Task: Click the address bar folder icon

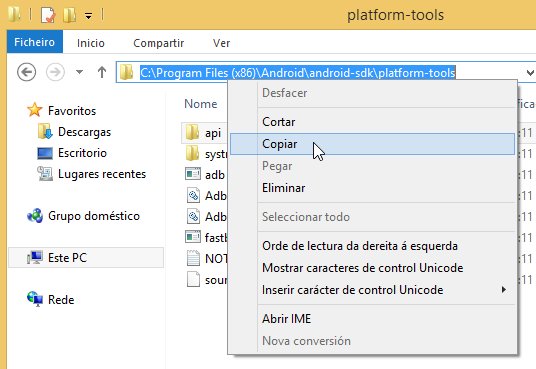Action: (x=126, y=72)
